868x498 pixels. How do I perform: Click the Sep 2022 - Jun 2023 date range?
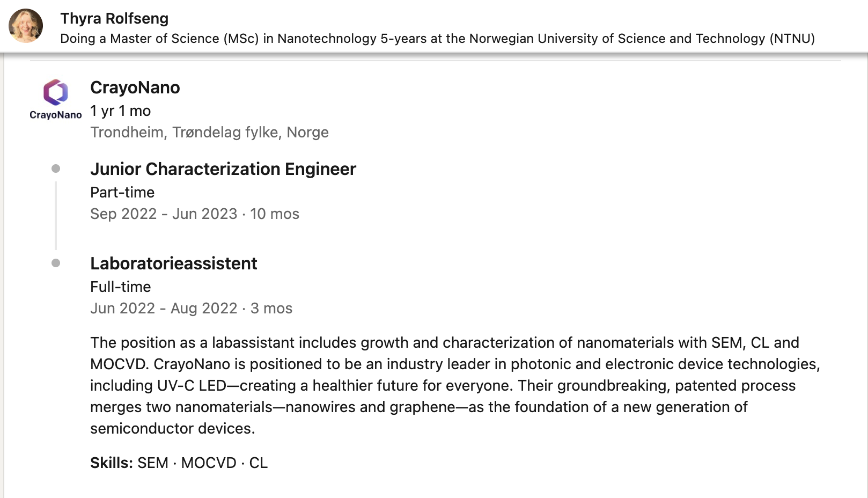point(164,214)
